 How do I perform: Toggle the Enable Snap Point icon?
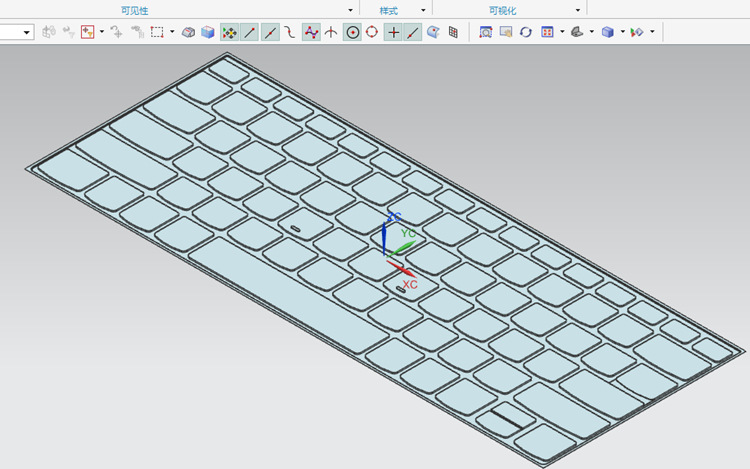point(230,32)
